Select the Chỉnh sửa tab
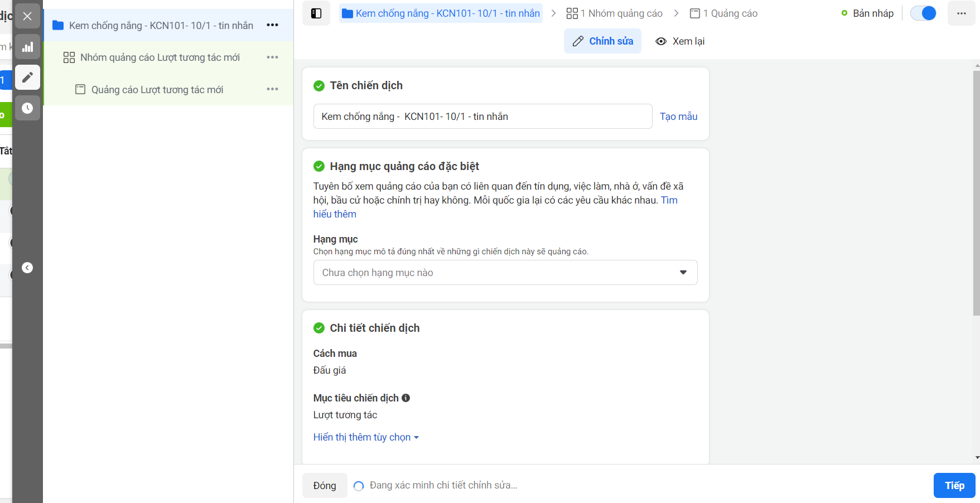 (x=603, y=41)
